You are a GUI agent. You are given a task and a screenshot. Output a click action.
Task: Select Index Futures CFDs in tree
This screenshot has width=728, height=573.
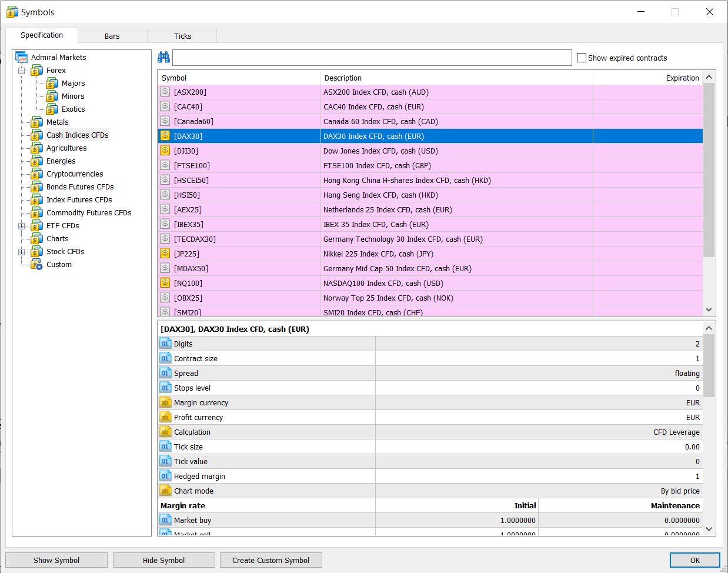(x=79, y=200)
